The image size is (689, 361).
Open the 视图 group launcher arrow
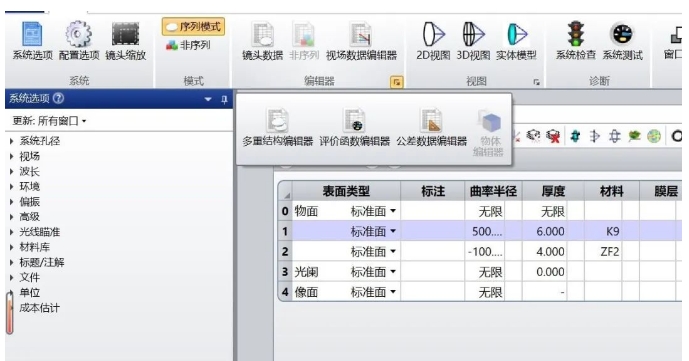pos(536,82)
